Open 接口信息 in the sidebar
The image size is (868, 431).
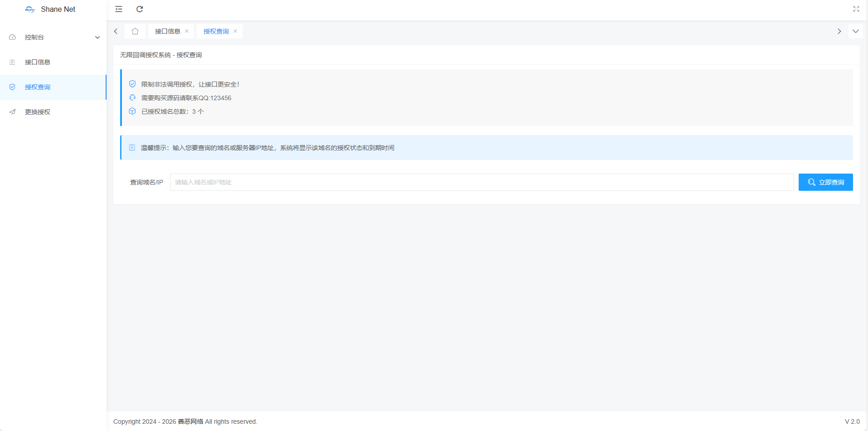[38, 62]
